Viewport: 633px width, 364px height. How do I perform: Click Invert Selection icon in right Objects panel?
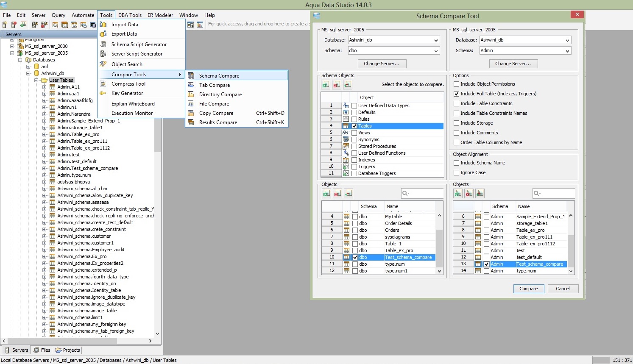tap(480, 193)
